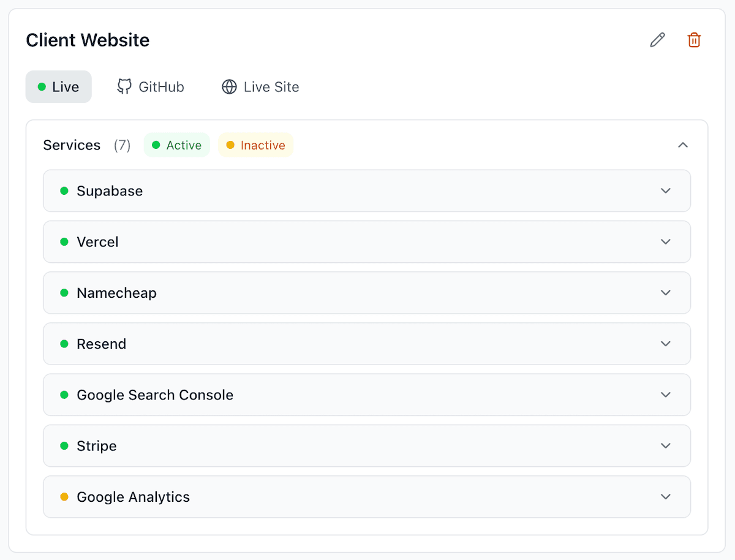Toggle the Active services filter
The width and height of the screenshot is (735, 560).
tap(177, 145)
